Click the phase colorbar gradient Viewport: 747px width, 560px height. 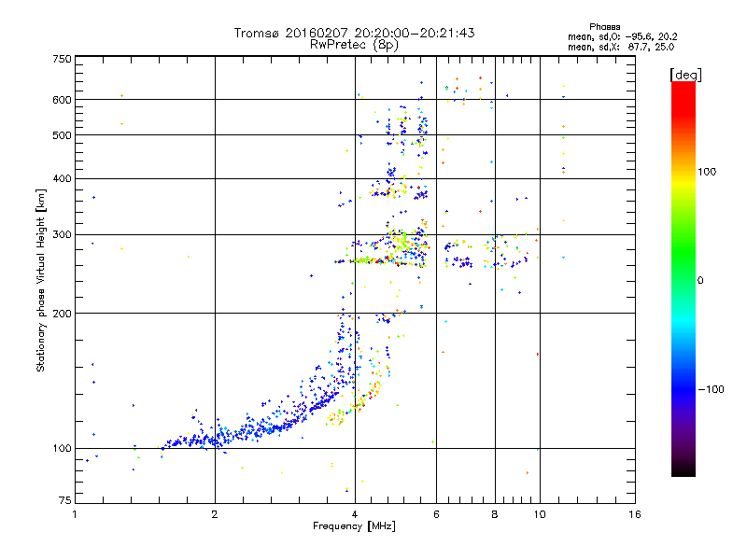pos(684,278)
